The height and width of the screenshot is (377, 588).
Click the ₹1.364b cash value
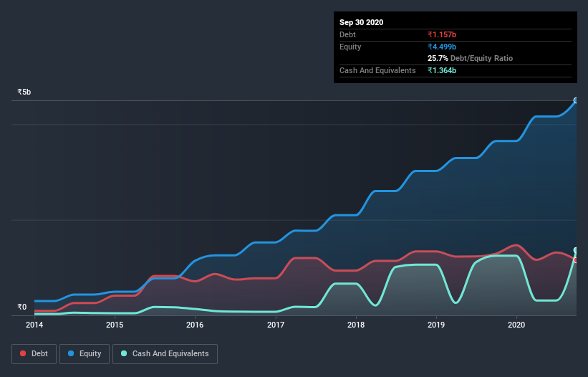tap(442, 70)
